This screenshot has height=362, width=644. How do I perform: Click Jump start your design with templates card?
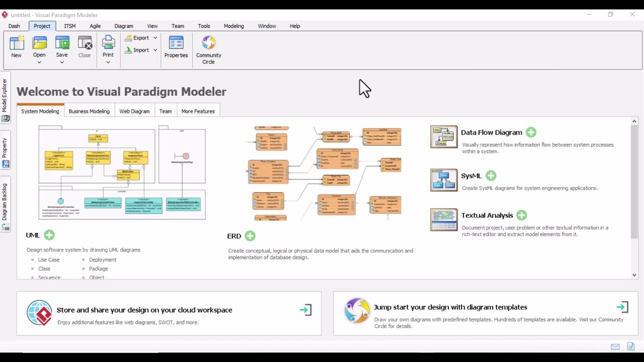point(486,313)
